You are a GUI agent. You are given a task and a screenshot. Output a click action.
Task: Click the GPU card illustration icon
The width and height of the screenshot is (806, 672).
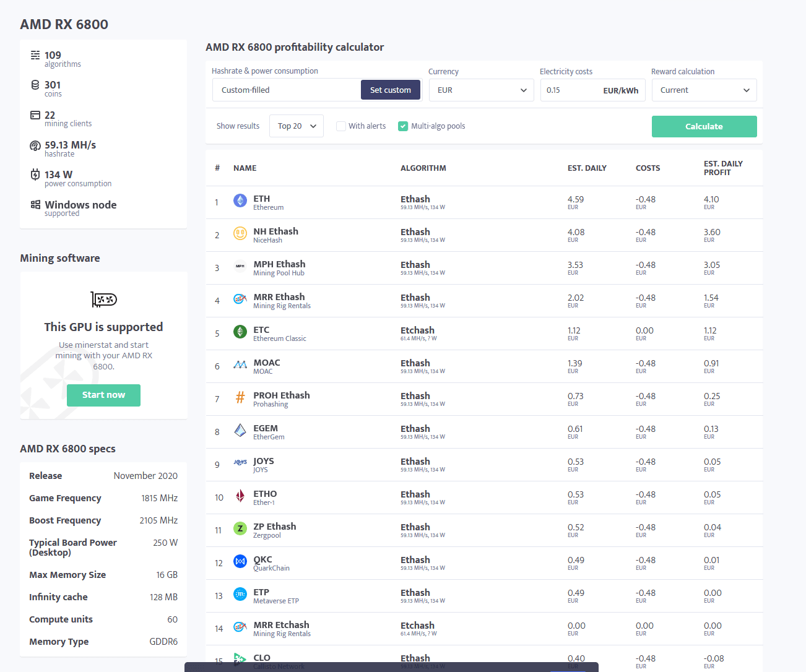tap(104, 299)
